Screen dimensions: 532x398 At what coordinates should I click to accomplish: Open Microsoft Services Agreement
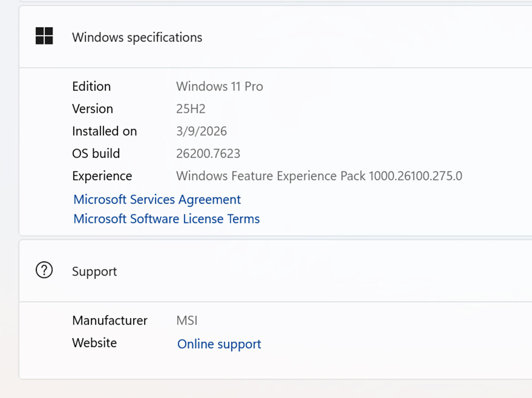157,199
